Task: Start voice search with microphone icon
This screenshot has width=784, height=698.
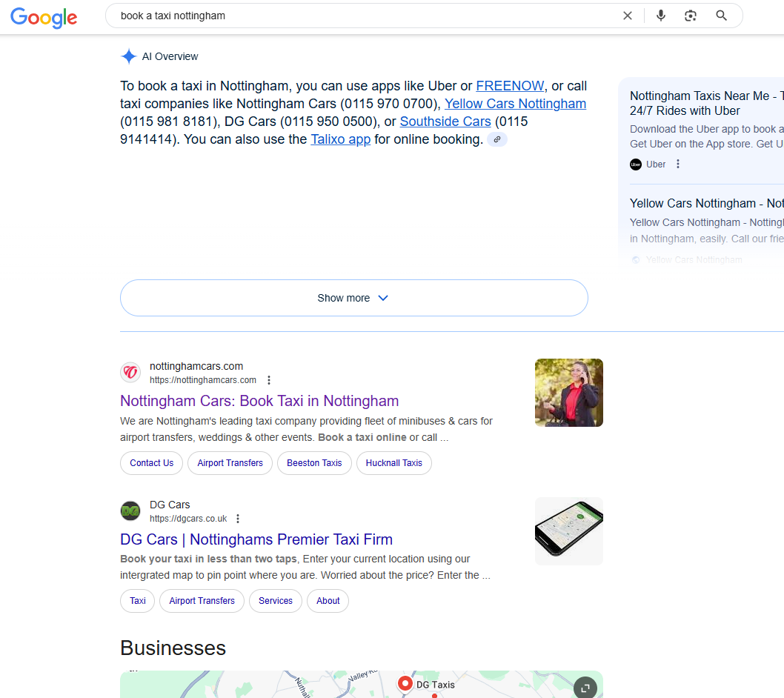Action: [660, 16]
